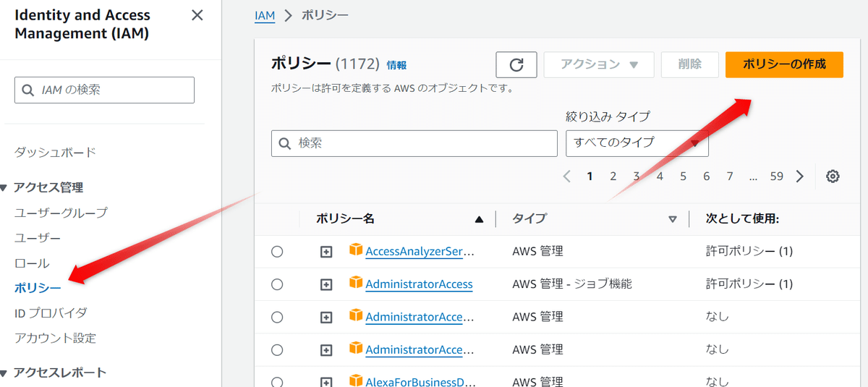
Task: Click the ポリシー名 column header
Action: pos(346,219)
